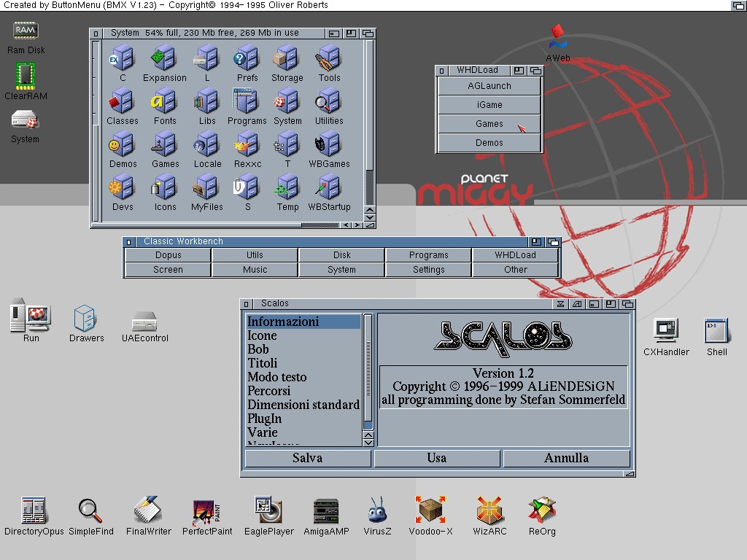Click Settings in Classic Workbench panel
747x560 pixels.
pos(428,270)
